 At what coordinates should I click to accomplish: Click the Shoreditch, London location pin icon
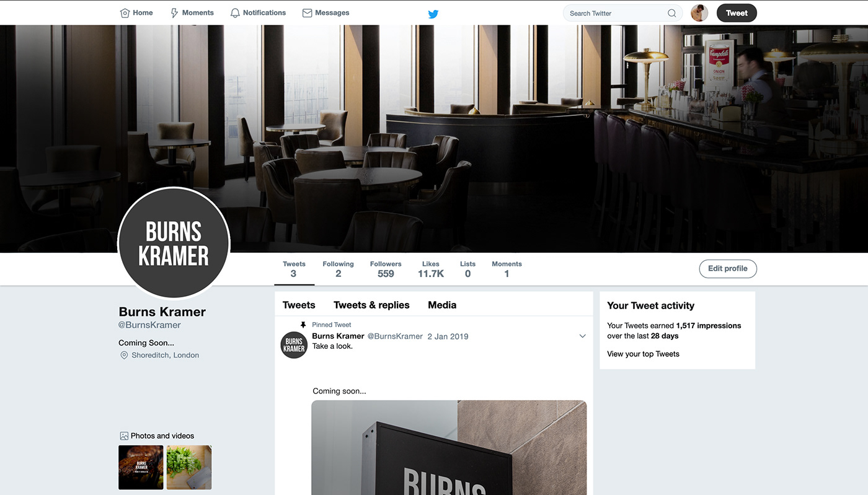coord(124,355)
